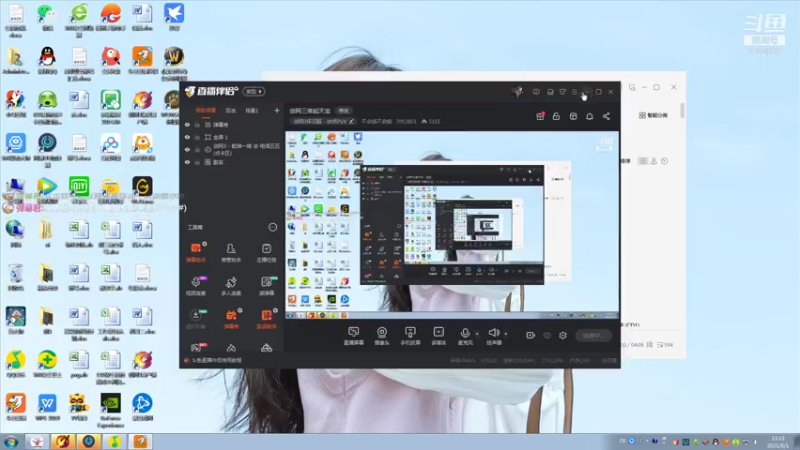Open the gift box icon with the red dot
The width and height of the screenshot is (800, 450).
[x=540, y=116]
